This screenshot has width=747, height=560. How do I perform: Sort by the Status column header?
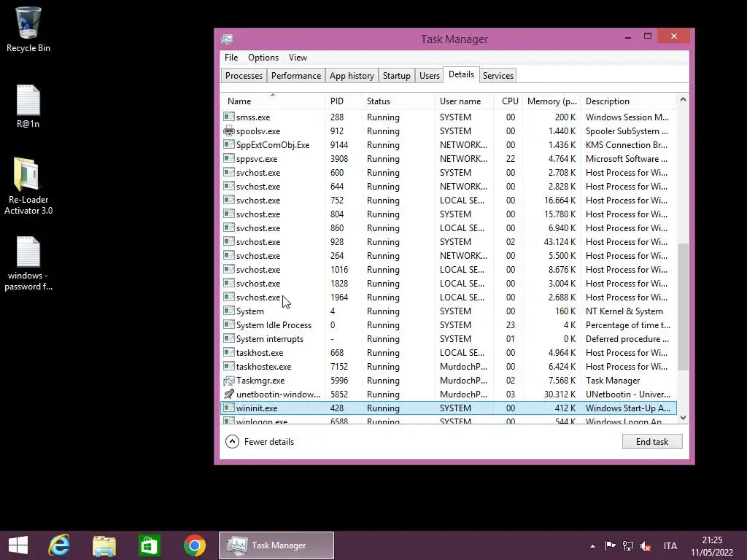coord(399,101)
